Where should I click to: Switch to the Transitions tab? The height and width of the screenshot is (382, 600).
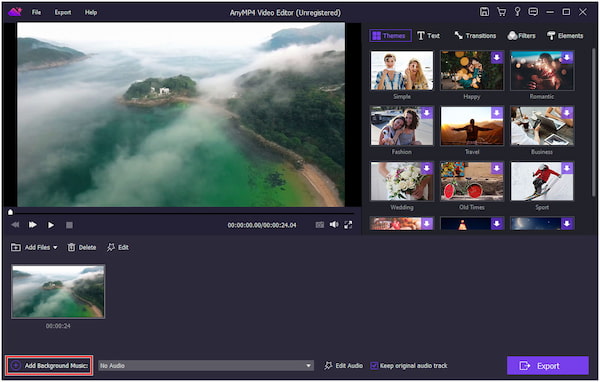tap(475, 36)
